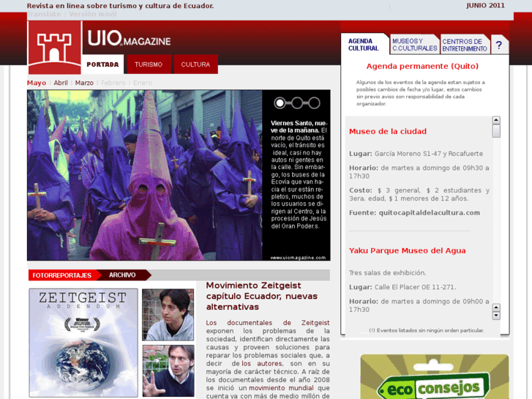
Task: Click the agenda scrollbar thumb
Action: pyautogui.click(x=496, y=131)
